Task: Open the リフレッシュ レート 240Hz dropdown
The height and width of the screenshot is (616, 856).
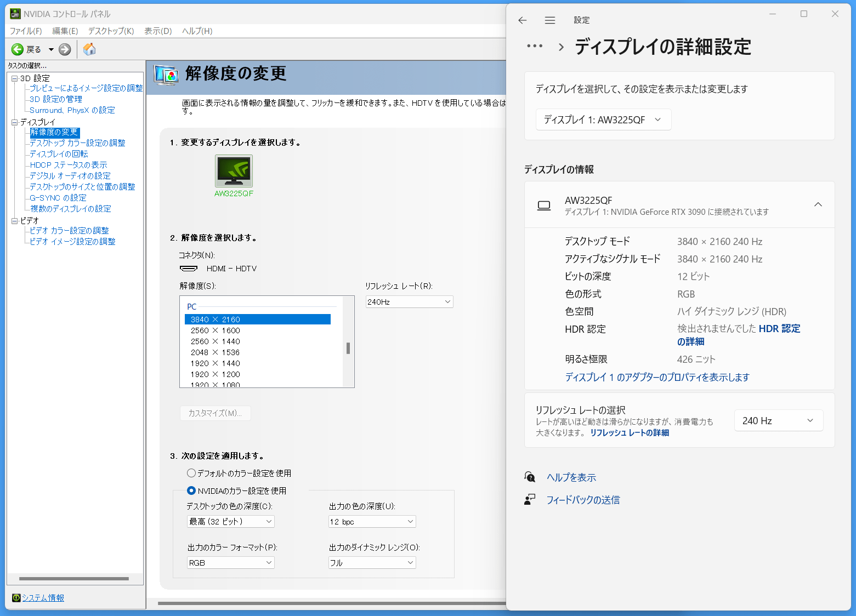Action: click(410, 302)
